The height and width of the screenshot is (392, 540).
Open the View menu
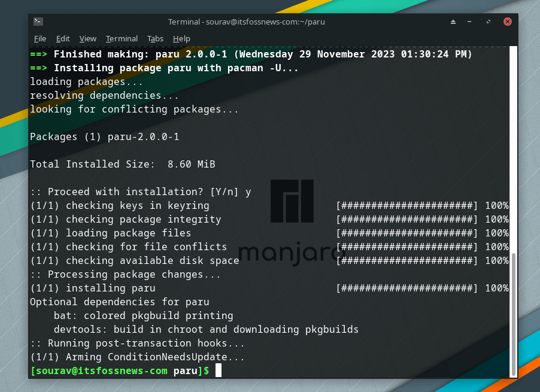(x=87, y=38)
